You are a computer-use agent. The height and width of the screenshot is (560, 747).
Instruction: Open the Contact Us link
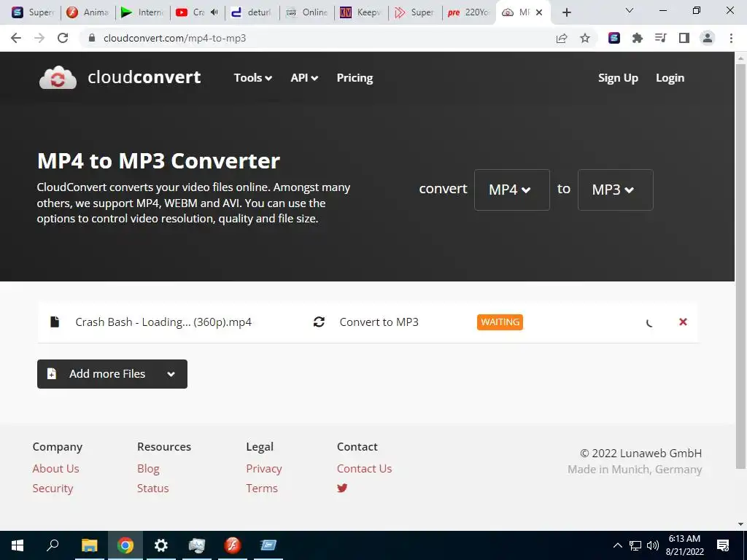pos(365,469)
